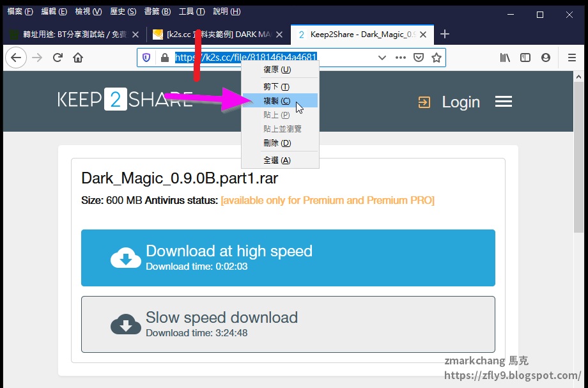Click the dark cloud download icon
Screen dimensions: 588x388
coord(126,324)
